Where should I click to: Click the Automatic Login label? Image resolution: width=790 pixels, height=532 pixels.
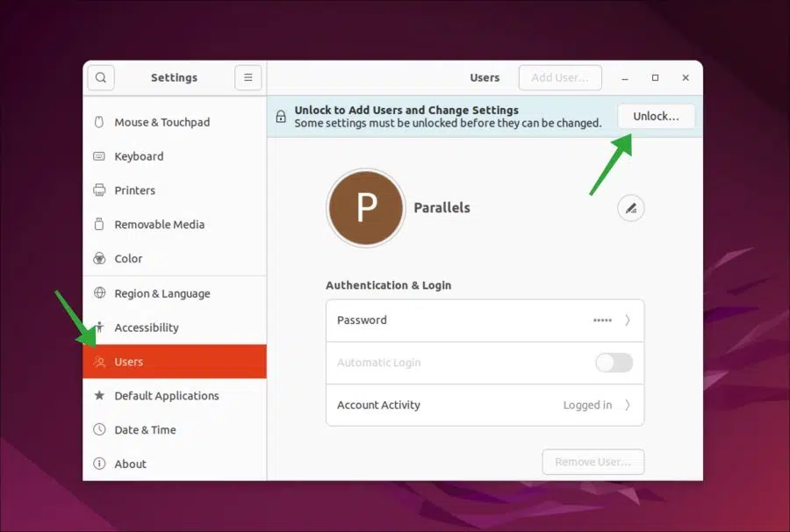pos(378,363)
